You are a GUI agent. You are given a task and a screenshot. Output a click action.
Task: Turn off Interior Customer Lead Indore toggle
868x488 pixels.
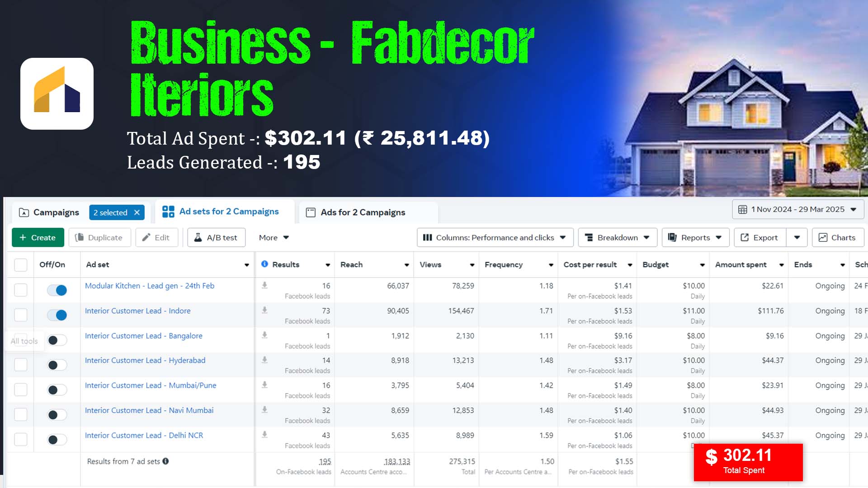coord(57,315)
